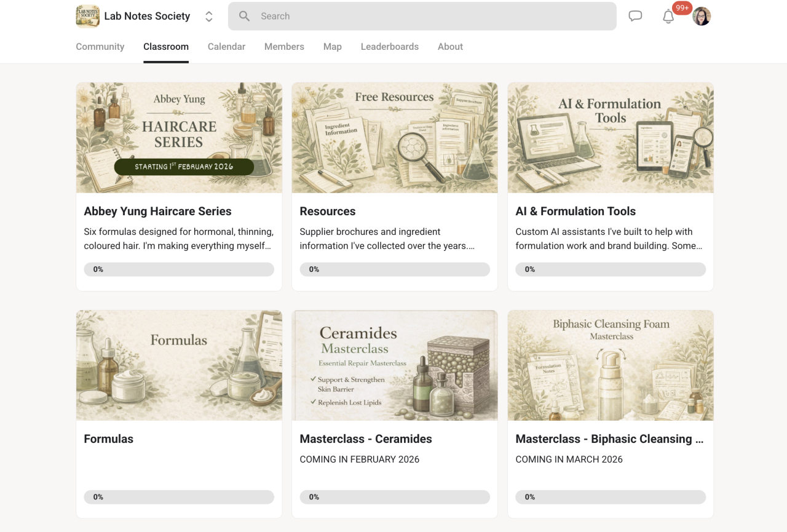Expand the community switcher chevrons

209,17
